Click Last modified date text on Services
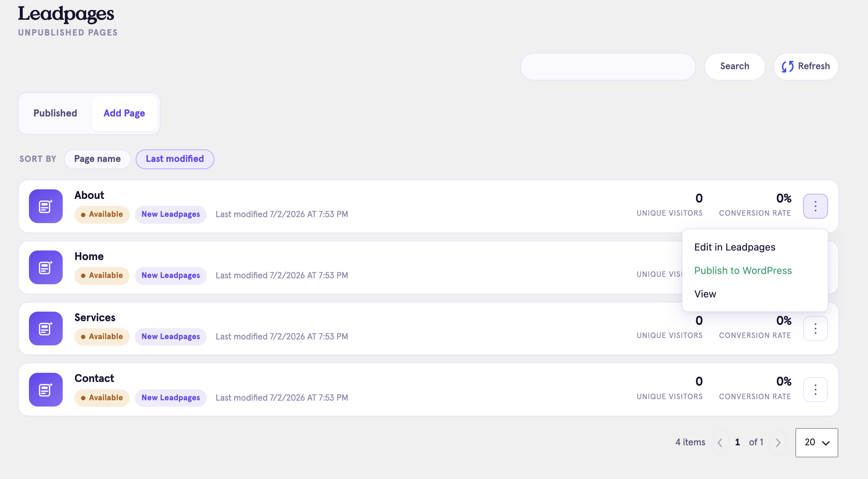The height and width of the screenshot is (479, 868). pyautogui.click(x=282, y=337)
